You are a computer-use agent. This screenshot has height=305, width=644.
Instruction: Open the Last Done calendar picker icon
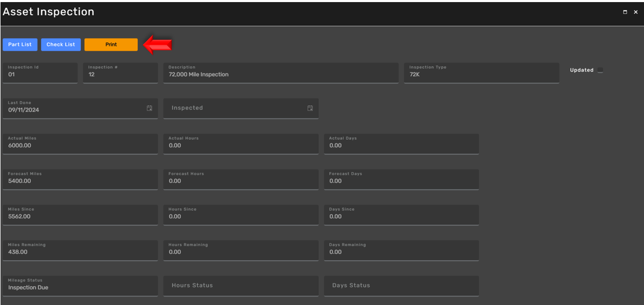coord(149,108)
